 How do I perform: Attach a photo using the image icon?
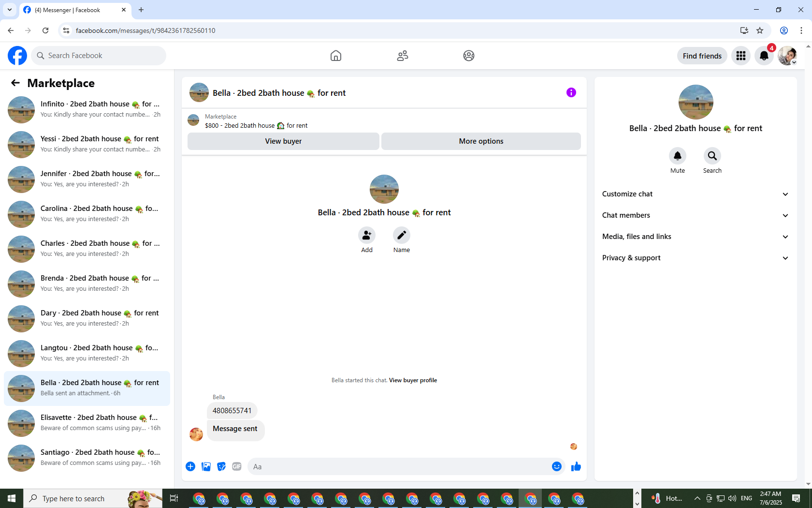click(x=206, y=466)
